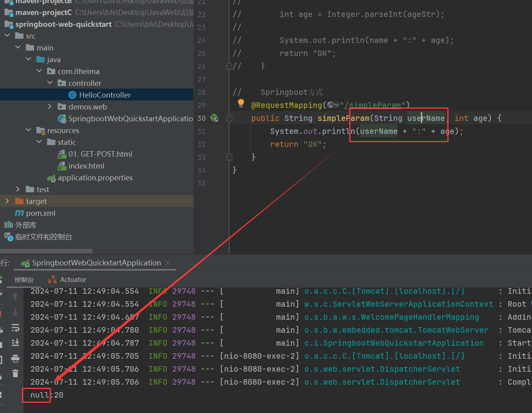
Task: Collapse the com.itheima package chevron
Action: [x=39, y=71]
